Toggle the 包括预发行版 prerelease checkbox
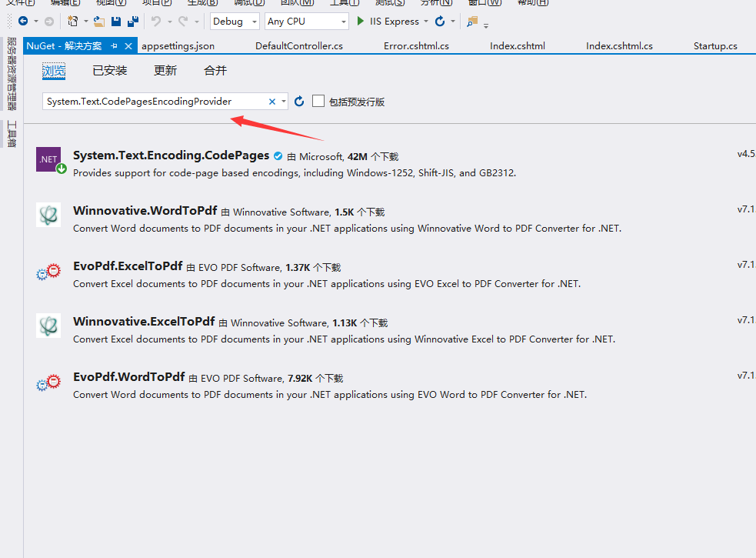This screenshot has height=558, width=756. click(318, 101)
